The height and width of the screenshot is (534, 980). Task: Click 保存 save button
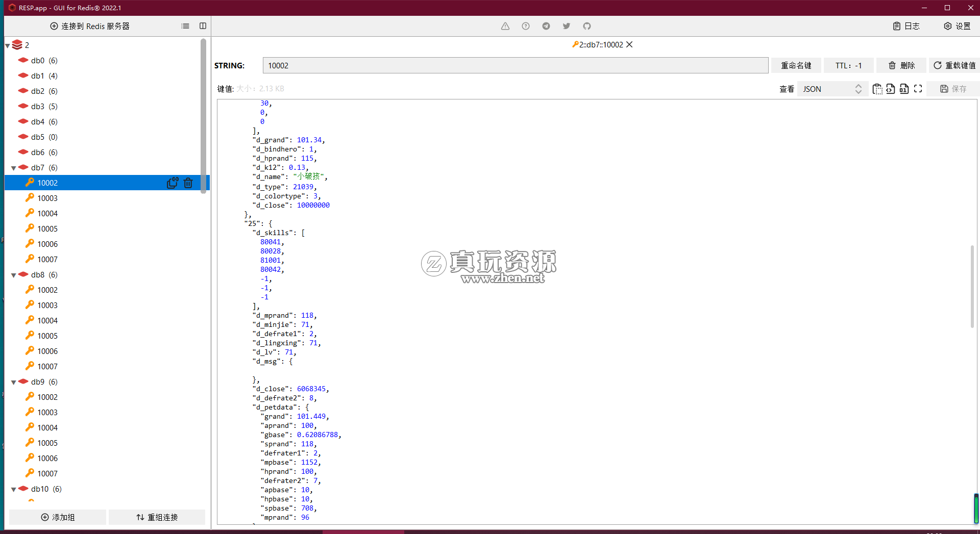(x=953, y=89)
